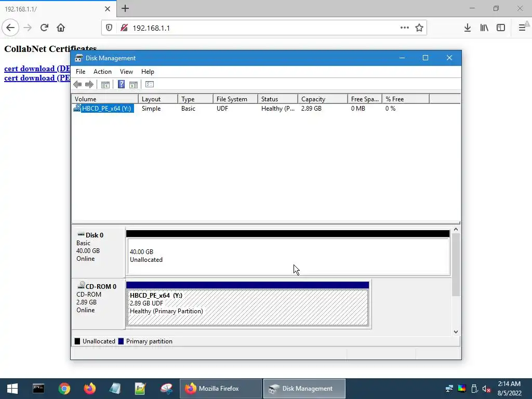Close the 192.168.1.1 tab

107,9
